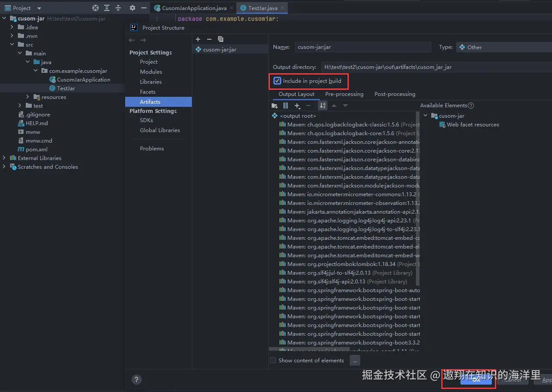Open the Type dropdown showing Other
The image size is (552, 392).
coord(504,47)
